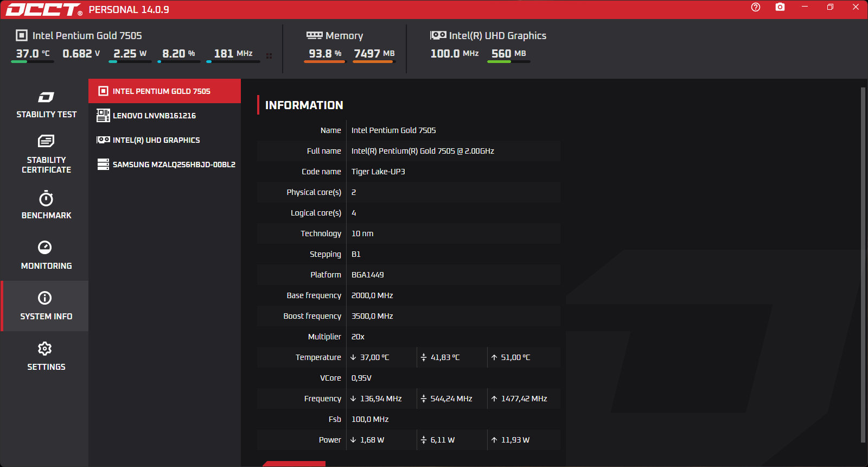The height and width of the screenshot is (467, 868).
Task: Click the GPU icon beside Intel(R) UHD Graphics
Action: 103,140
